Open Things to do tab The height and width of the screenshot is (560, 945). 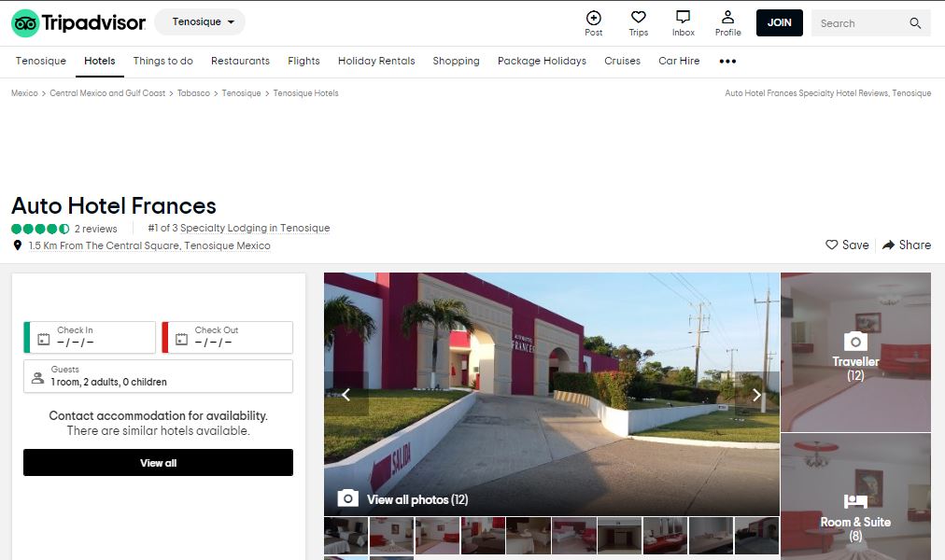(162, 61)
